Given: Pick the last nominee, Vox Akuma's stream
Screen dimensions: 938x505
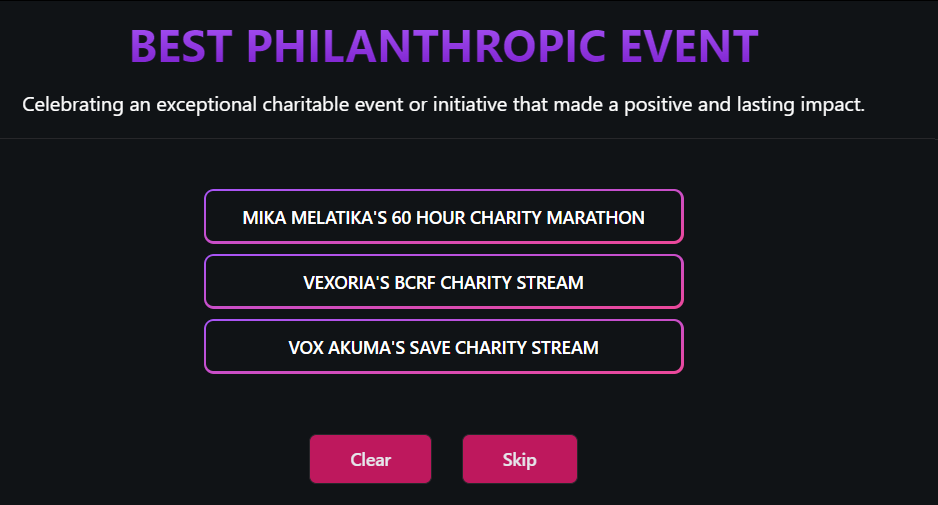Looking at the screenshot, I should [443, 347].
